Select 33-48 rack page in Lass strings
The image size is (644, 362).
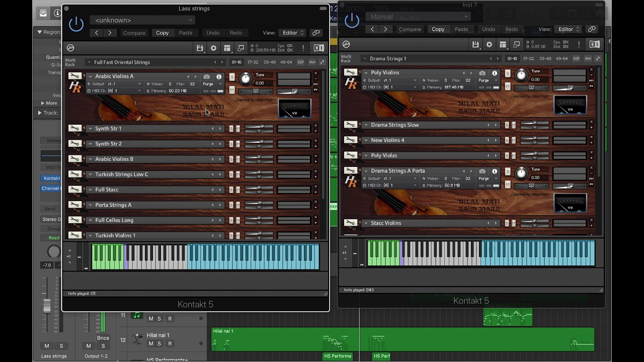[x=269, y=62]
